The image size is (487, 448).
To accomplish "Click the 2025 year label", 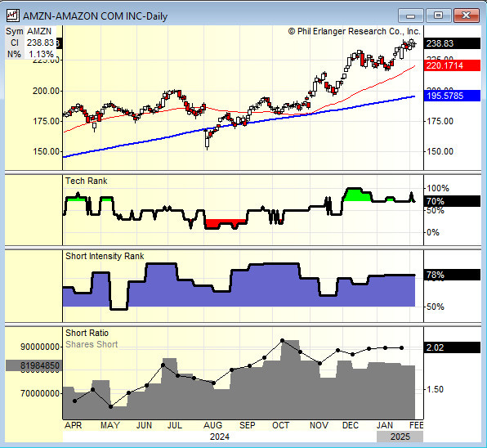I will (400, 437).
